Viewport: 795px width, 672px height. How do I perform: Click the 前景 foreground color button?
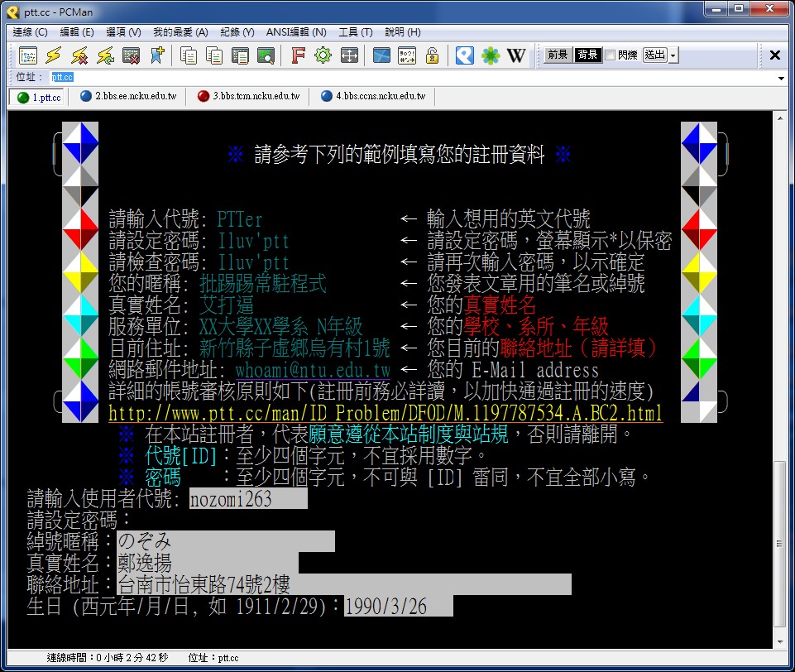558,55
